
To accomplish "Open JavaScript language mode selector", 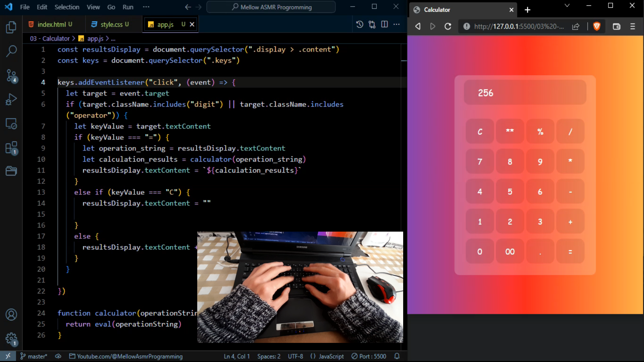I will [x=327, y=356].
